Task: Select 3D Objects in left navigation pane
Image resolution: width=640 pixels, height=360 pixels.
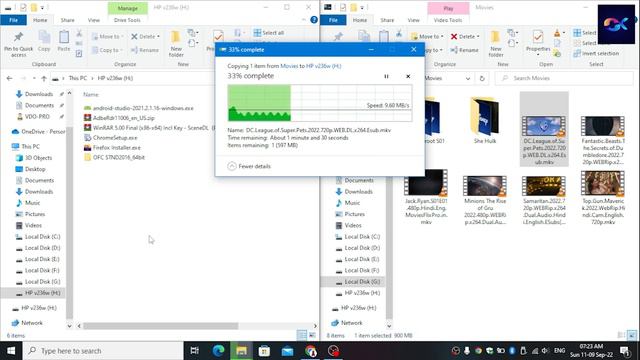Action: [34, 158]
